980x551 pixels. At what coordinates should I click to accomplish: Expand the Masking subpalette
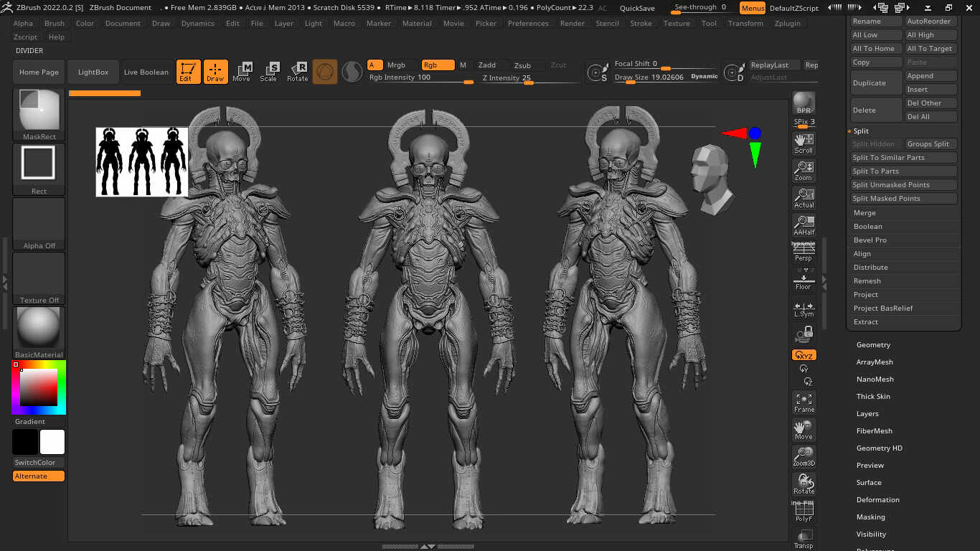870,517
